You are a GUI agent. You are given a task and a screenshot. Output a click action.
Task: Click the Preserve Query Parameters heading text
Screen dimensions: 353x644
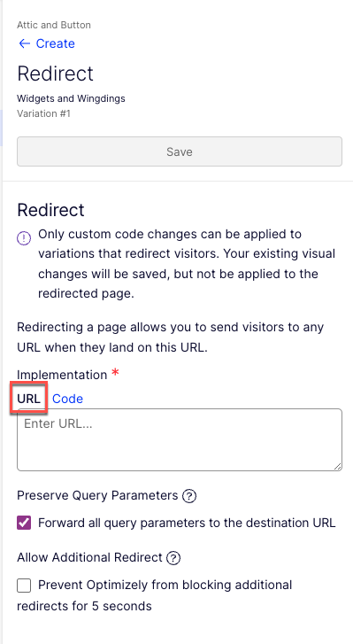[97, 496]
